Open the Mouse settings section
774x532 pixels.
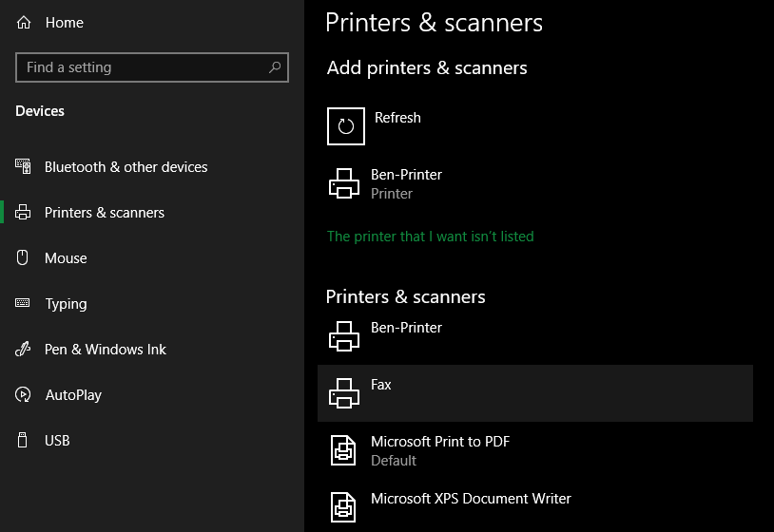[x=66, y=257]
